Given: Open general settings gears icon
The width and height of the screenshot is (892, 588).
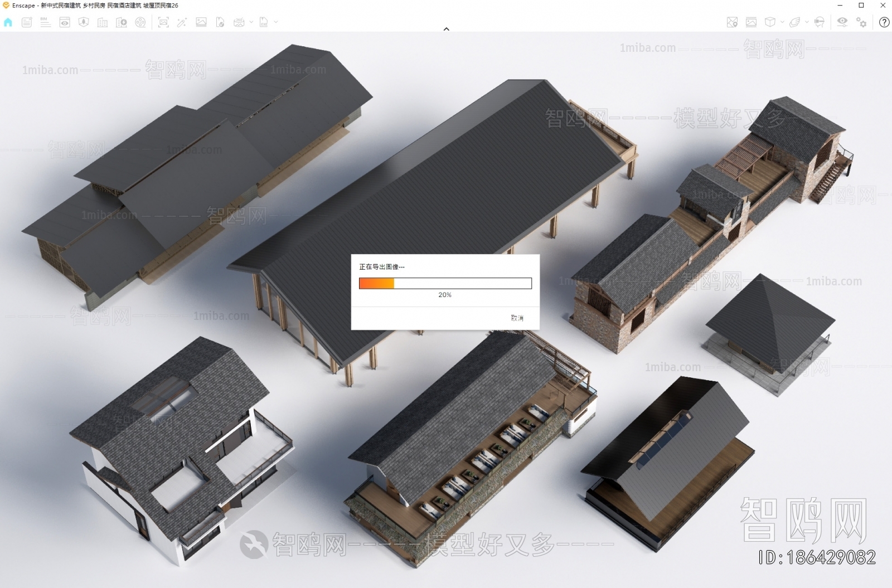Looking at the screenshot, I should pos(861,22).
